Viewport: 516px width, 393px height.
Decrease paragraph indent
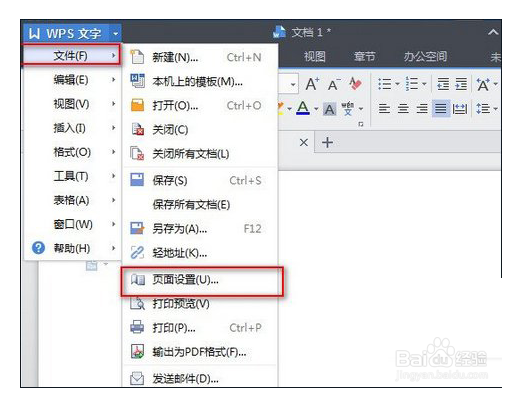click(443, 84)
